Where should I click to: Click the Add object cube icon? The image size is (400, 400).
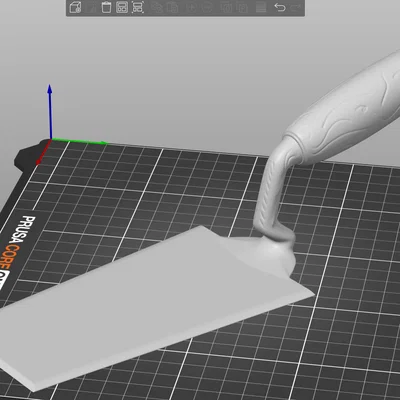tap(75, 7)
